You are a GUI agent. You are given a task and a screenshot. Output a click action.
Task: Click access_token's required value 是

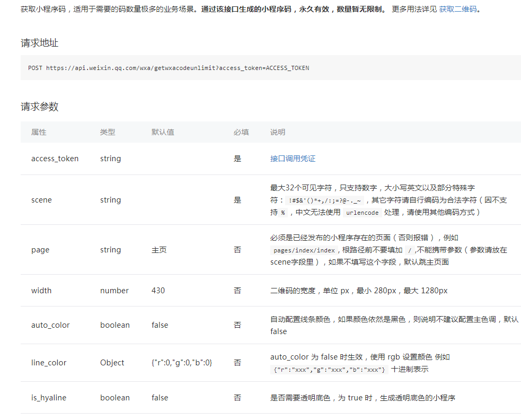tap(237, 159)
